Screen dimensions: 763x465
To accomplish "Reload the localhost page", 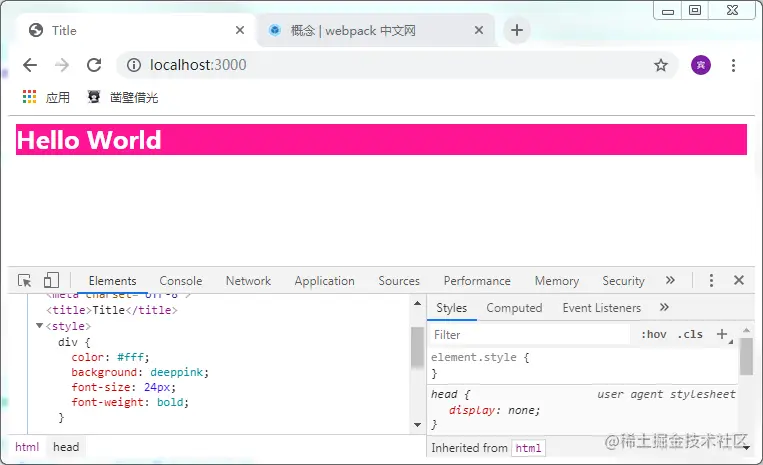I will [x=94, y=65].
